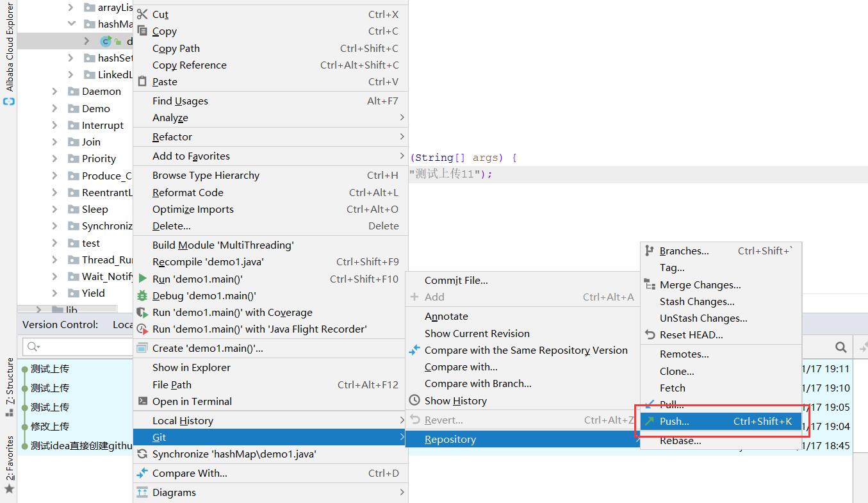Choose Annotate in Git submenu
Screen dimensions: 868x503
click(523, 316)
